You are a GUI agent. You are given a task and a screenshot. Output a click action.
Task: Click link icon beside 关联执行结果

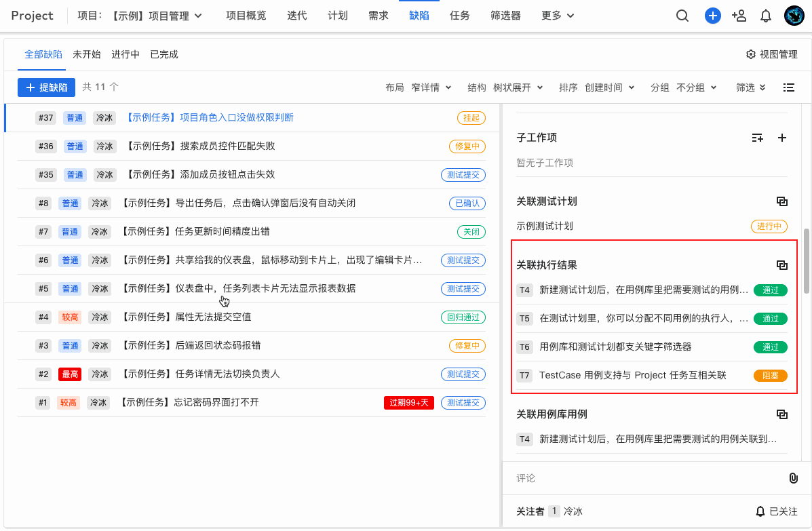click(x=782, y=265)
